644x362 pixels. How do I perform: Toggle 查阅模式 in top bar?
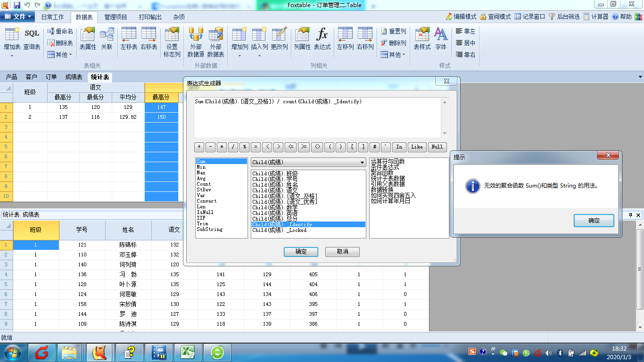[x=495, y=16]
